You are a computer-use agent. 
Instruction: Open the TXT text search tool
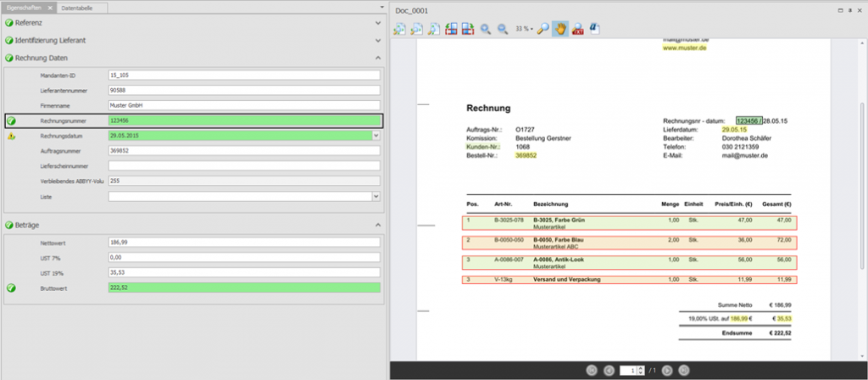pyautogui.click(x=578, y=30)
